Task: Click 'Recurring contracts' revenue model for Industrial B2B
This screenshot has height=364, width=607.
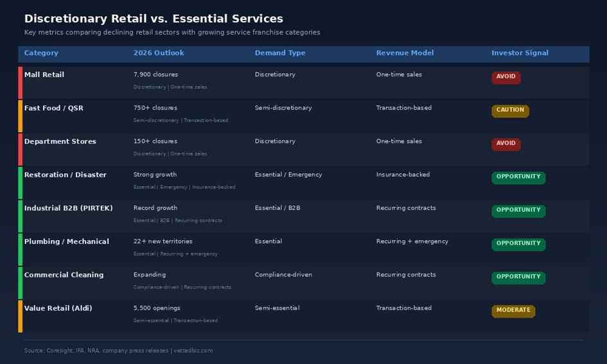Action: point(406,208)
